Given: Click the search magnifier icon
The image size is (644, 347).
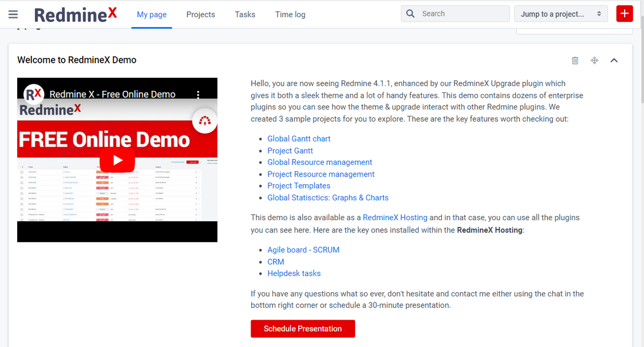Looking at the screenshot, I should [411, 14].
